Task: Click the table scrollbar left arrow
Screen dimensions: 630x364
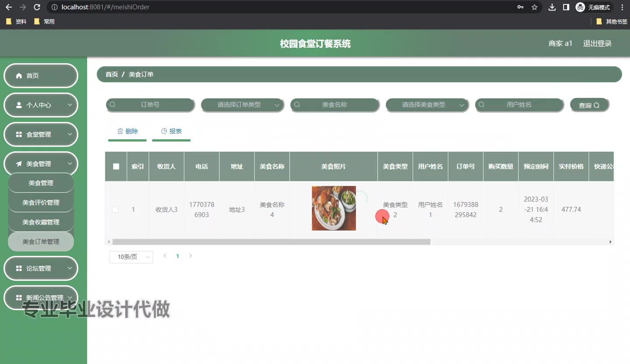Action: [109, 242]
